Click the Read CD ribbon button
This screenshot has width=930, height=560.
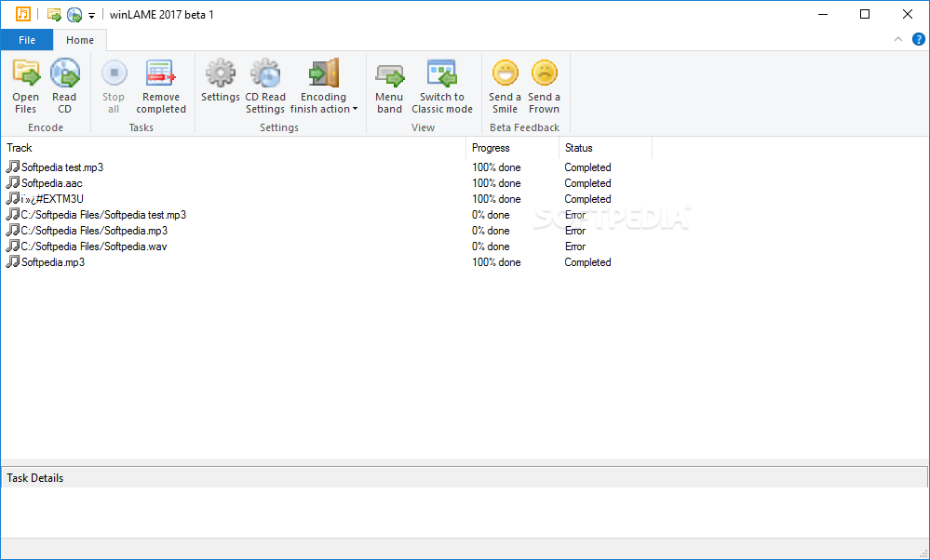(x=64, y=87)
